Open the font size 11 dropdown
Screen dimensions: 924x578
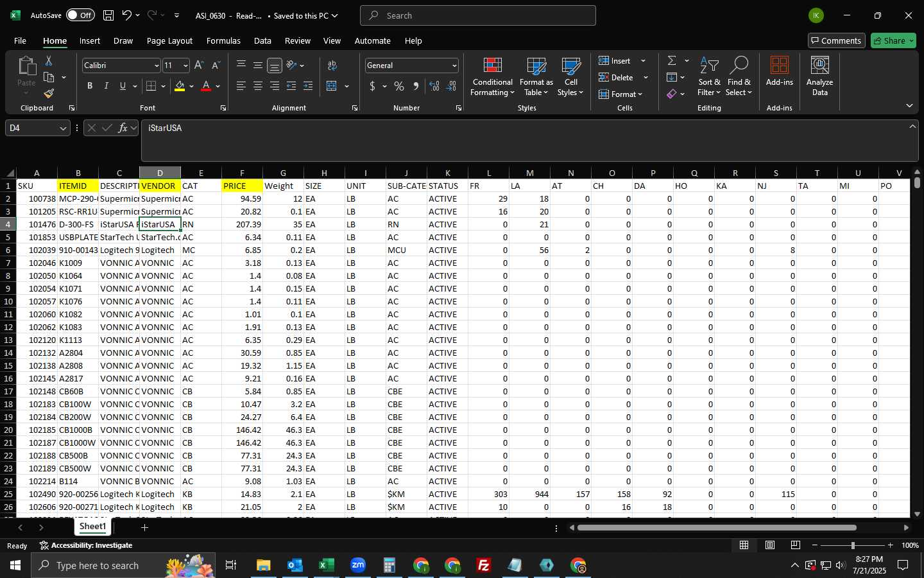pos(185,66)
